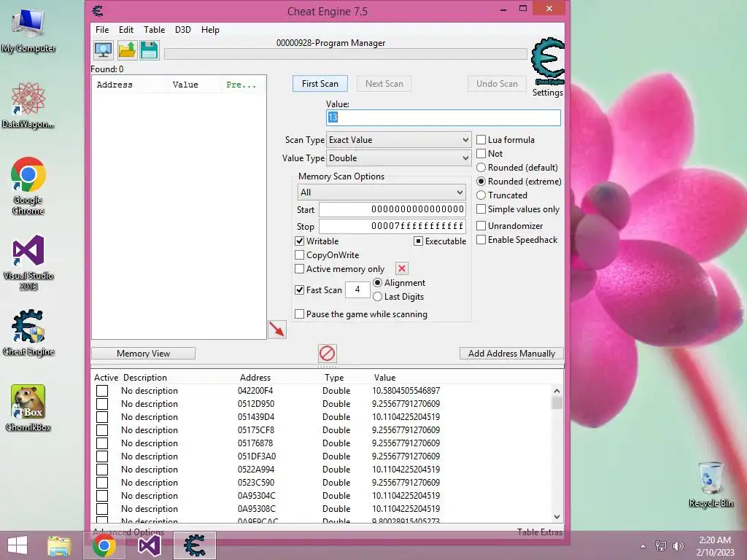Click Add Address Manually button
The height and width of the screenshot is (560, 747).
tap(511, 354)
